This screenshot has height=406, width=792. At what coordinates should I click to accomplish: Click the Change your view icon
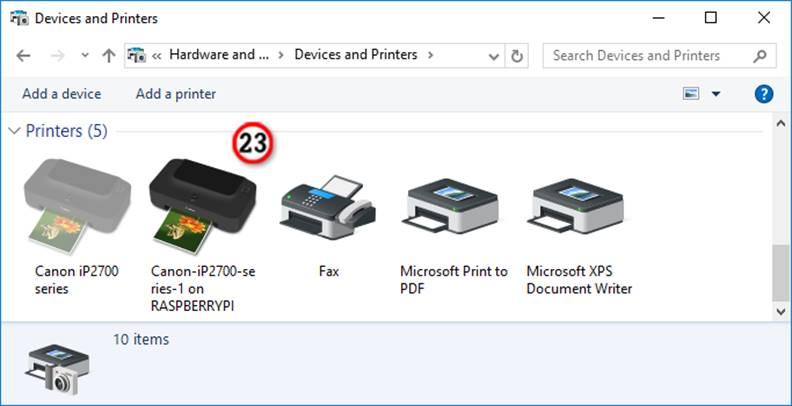[691, 94]
